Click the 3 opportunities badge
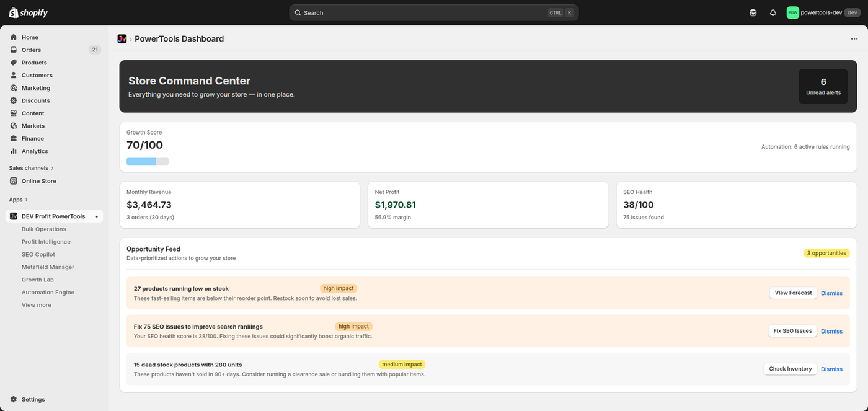The width and height of the screenshot is (868, 411). pyautogui.click(x=826, y=253)
